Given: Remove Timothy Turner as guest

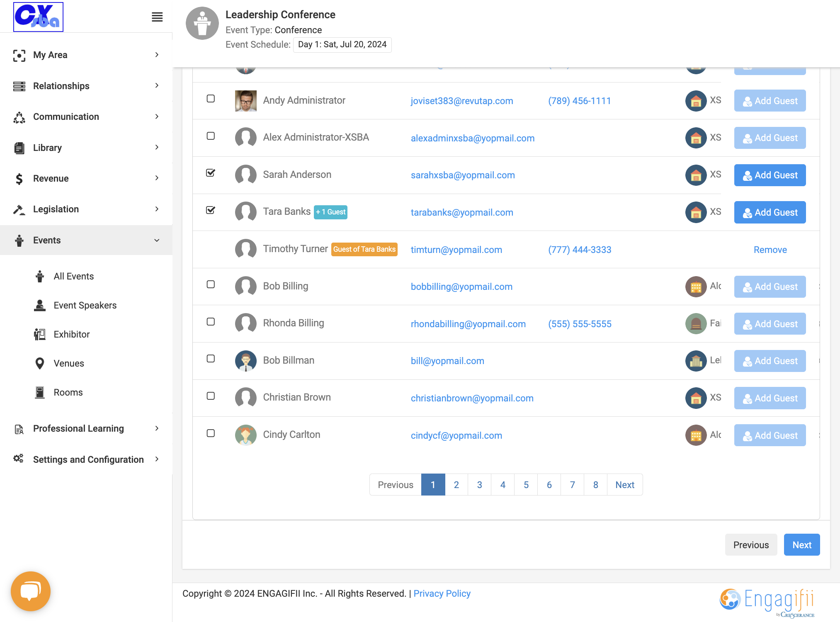Looking at the screenshot, I should (x=770, y=250).
